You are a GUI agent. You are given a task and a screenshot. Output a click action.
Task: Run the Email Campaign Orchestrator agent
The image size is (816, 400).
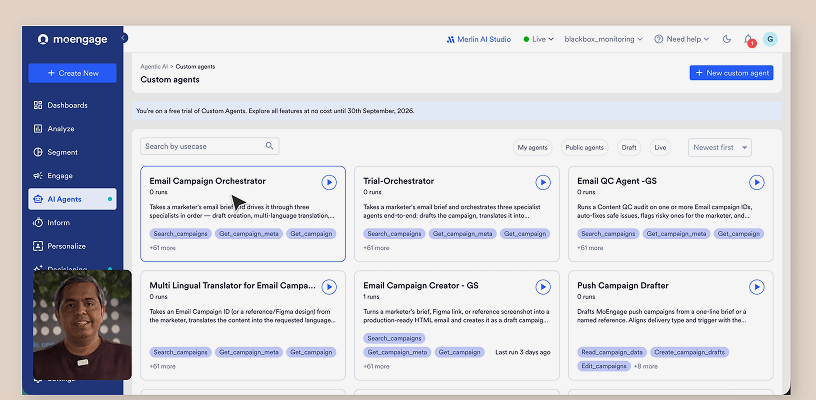pos(329,183)
